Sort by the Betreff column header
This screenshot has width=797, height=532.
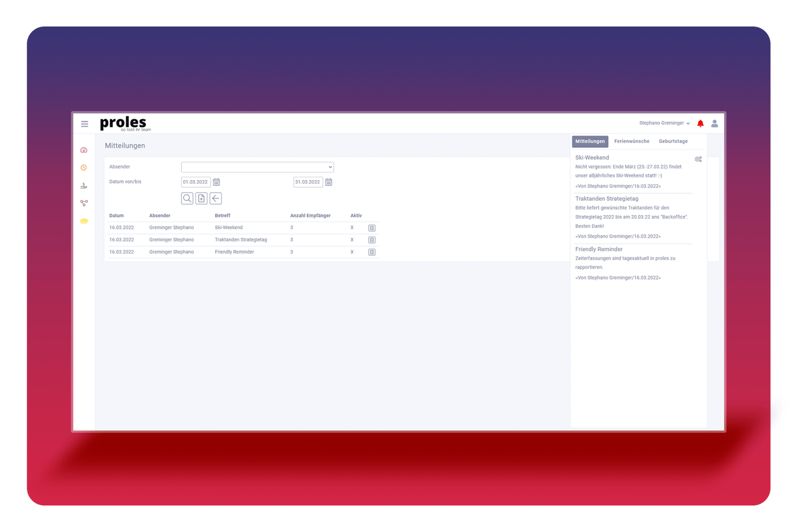point(223,216)
